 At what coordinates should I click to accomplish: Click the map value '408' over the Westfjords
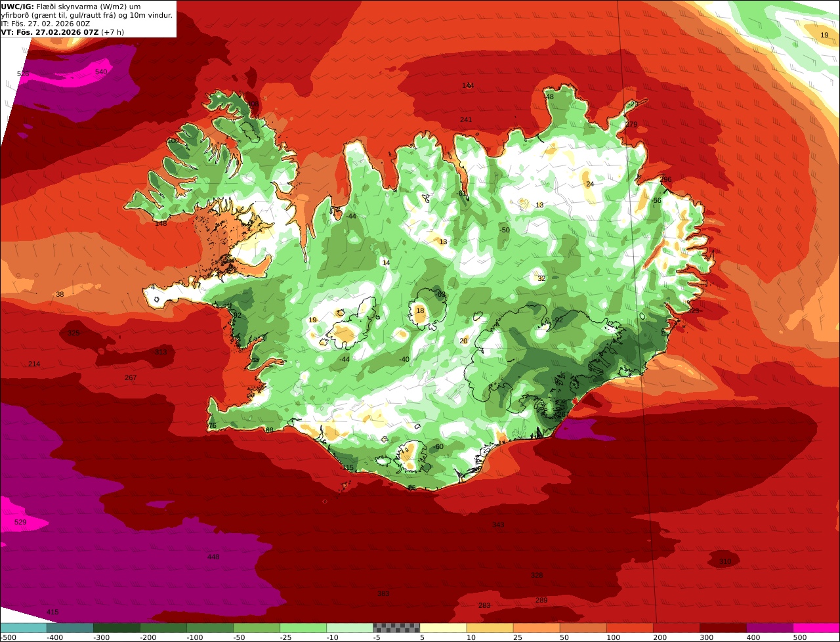(x=253, y=104)
